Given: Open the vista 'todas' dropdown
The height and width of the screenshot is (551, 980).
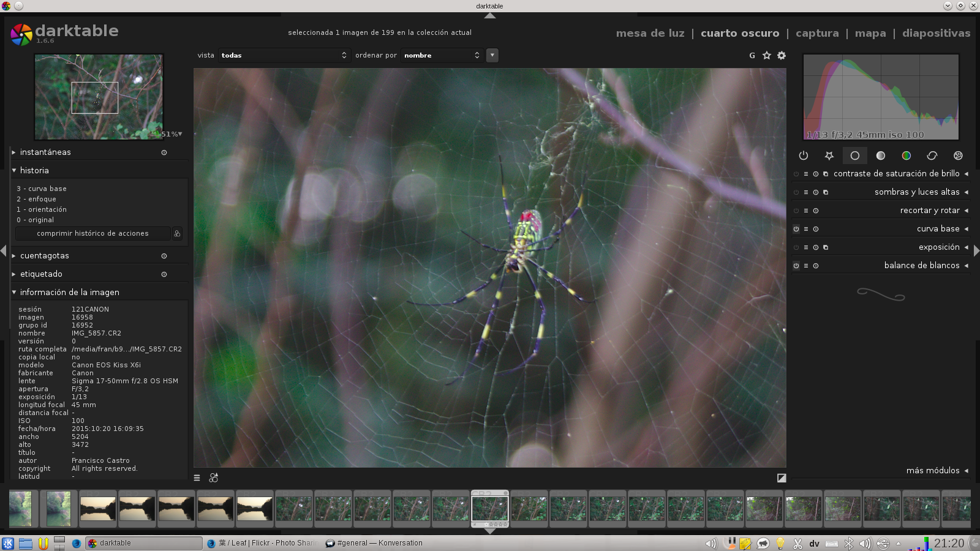Looking at the screenshot, I should tap(284, 55).
